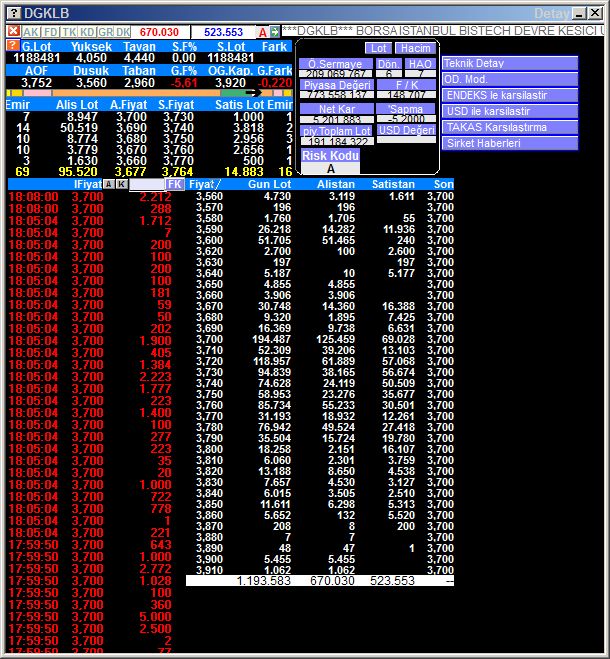Click the yellow total 95.520 bid lot value
This screenshot has height=659, width=610.
pos(78,171)
